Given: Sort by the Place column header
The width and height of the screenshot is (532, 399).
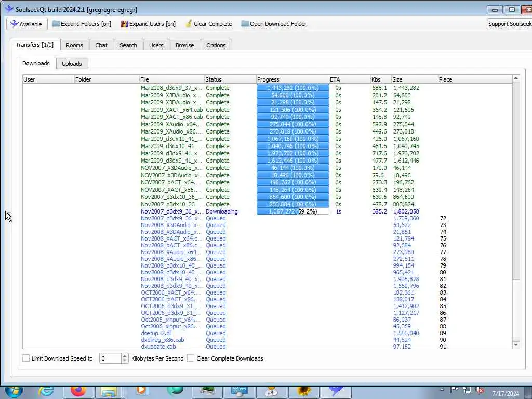Looking at the screenshot, I should 475,79.
